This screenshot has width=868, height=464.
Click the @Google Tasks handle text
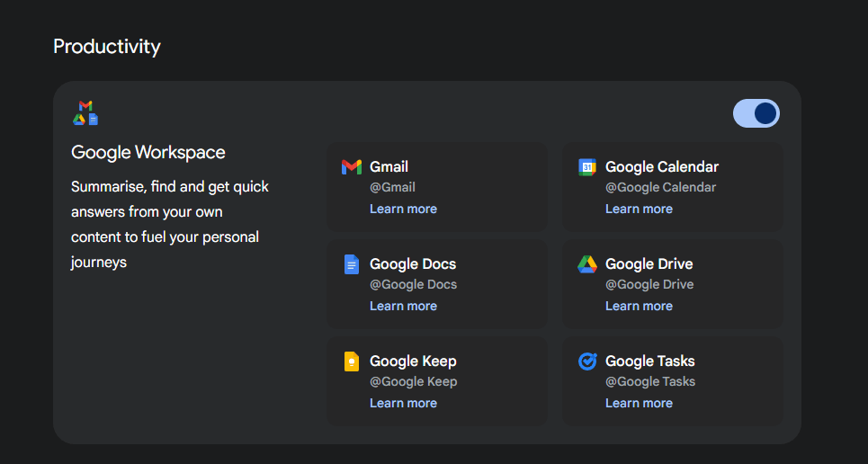(650, 381)
